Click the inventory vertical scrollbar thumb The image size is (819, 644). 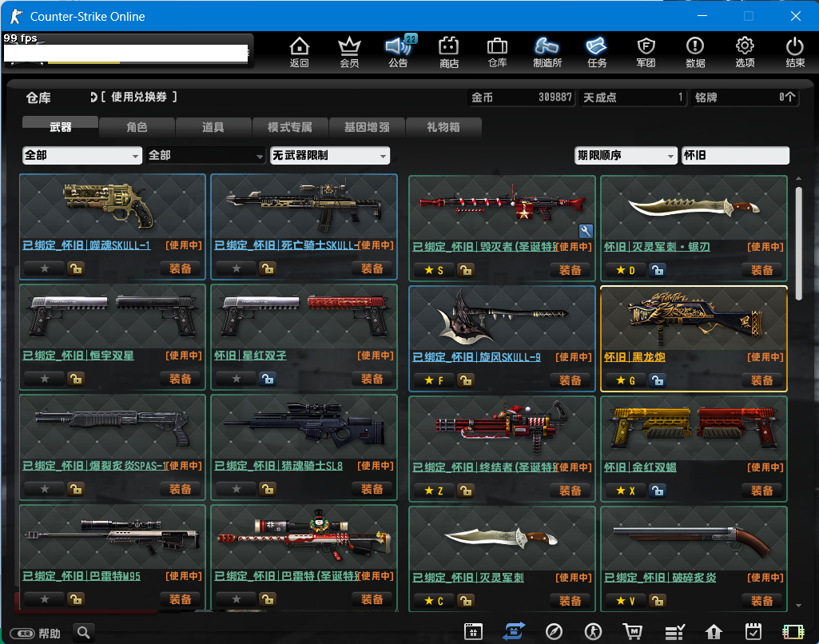coord(799,244)
